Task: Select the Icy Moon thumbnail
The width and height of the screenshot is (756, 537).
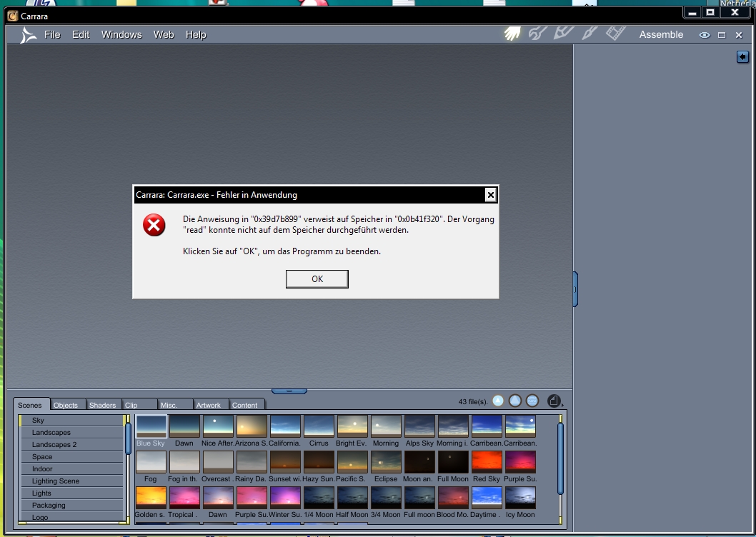Action: click(520, 498)
